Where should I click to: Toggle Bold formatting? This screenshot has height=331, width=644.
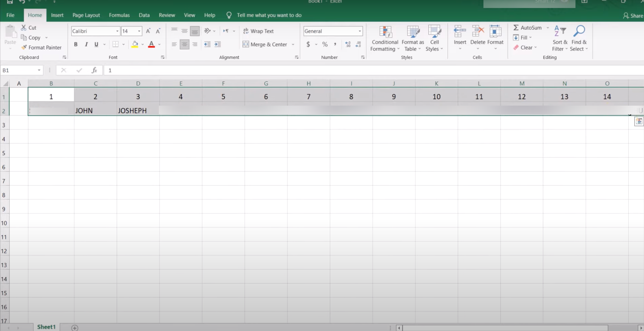click(x=76, y=44)
